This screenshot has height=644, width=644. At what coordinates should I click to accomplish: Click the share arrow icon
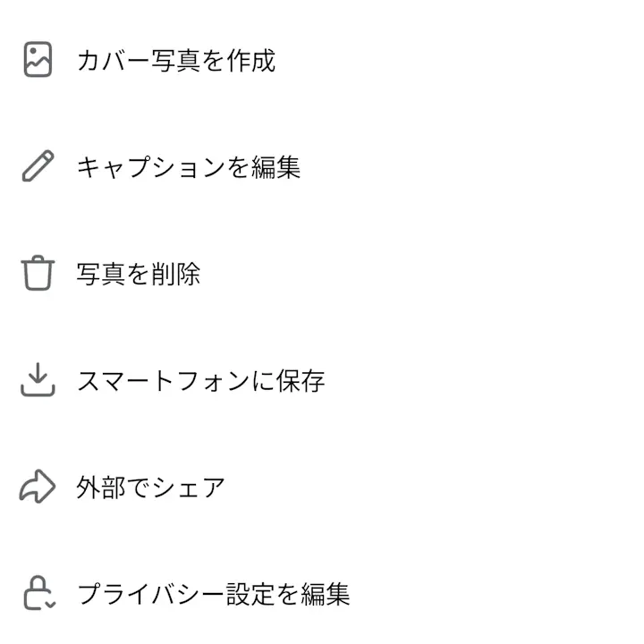pyautogui.click(x=38, y=487)
